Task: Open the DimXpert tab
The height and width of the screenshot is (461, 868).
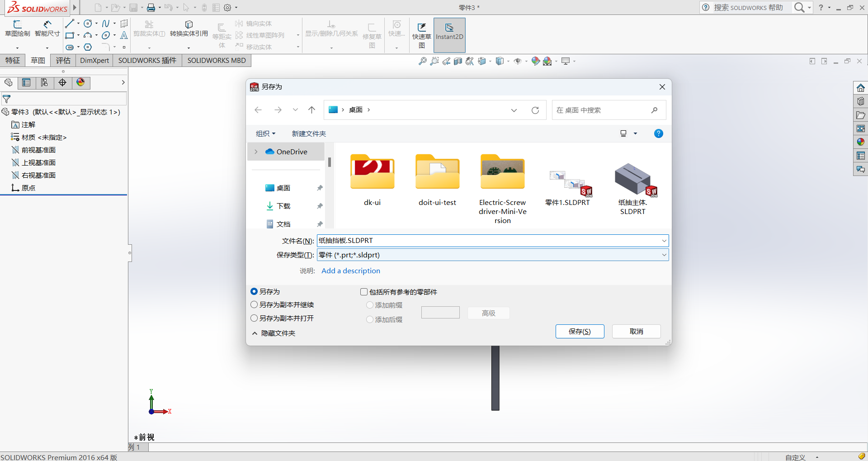Action: [x=94, y=60]
